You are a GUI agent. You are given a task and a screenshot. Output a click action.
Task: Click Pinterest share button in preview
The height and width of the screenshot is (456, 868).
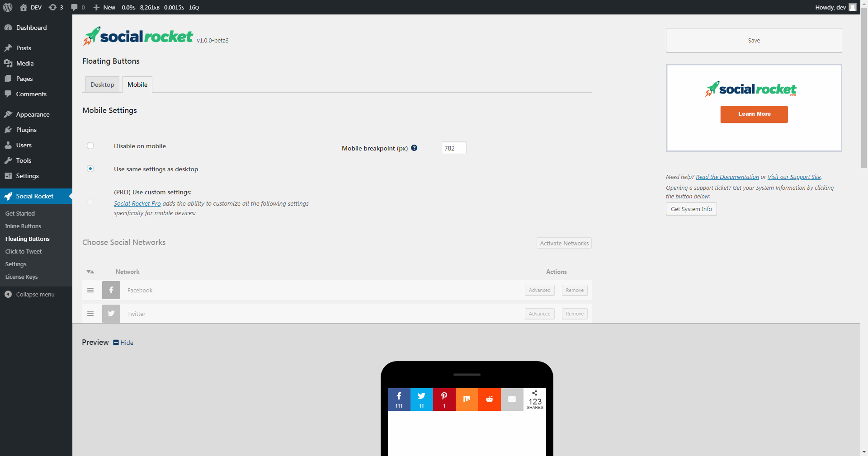pyautogui.click(x=444, y=400)
